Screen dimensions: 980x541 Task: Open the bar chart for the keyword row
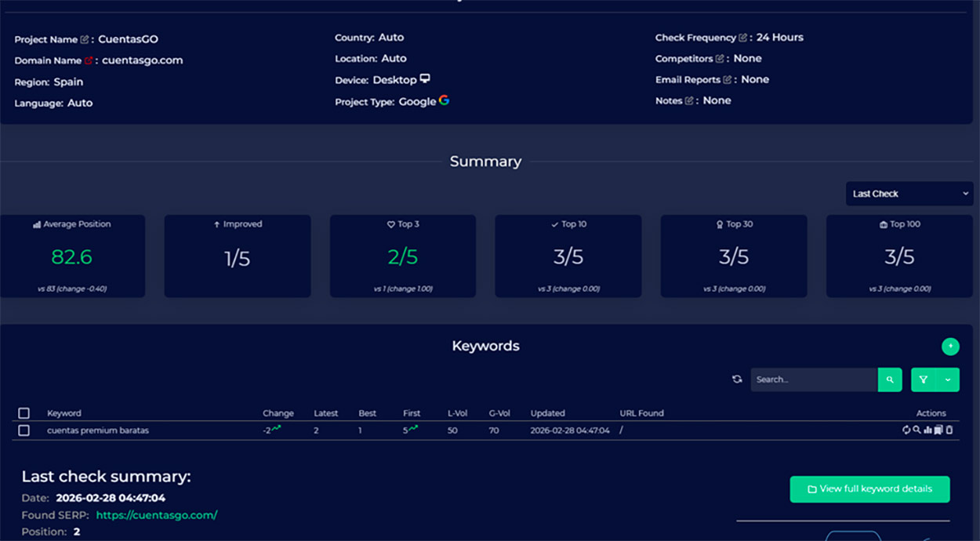click(927, 430)
